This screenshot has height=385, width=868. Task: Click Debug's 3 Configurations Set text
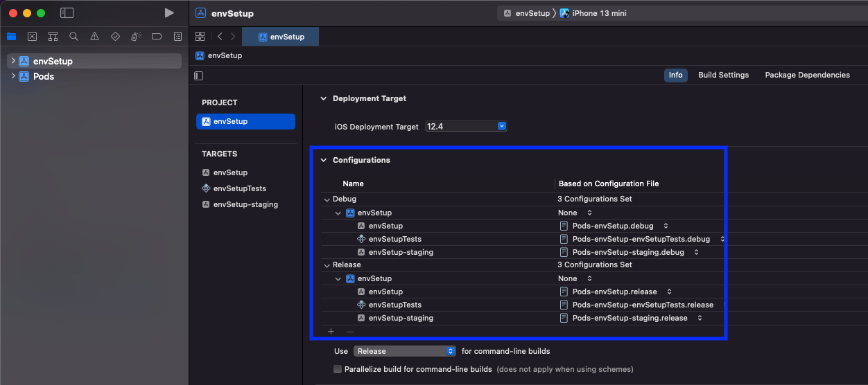[595, 199]
